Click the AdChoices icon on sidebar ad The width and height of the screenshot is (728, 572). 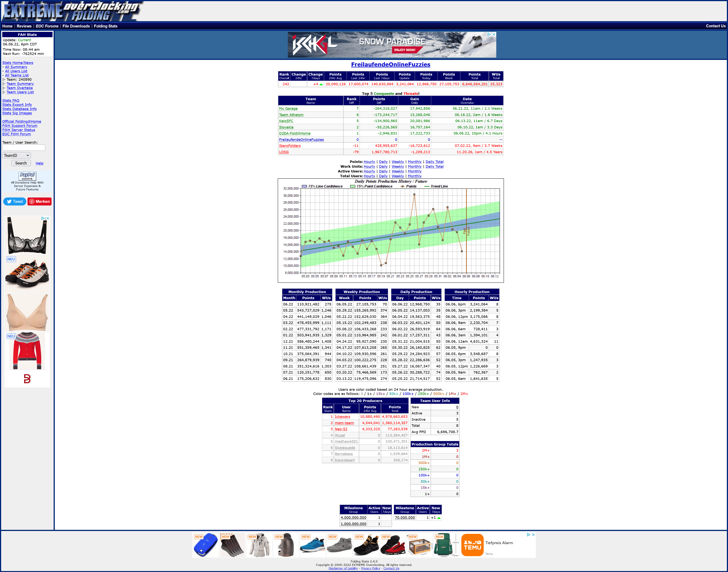pyautogui.click(x=43, y=218)
